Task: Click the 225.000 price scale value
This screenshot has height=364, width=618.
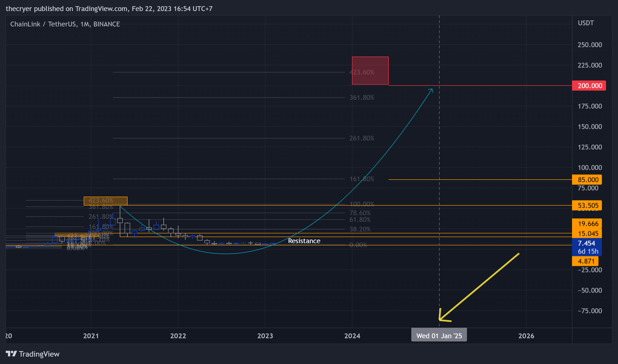Action: point(589,65)
